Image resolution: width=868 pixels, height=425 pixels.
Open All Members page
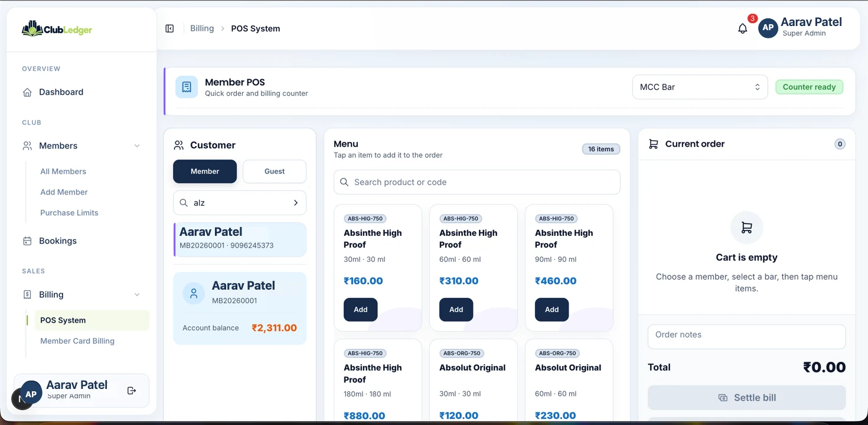63,171
